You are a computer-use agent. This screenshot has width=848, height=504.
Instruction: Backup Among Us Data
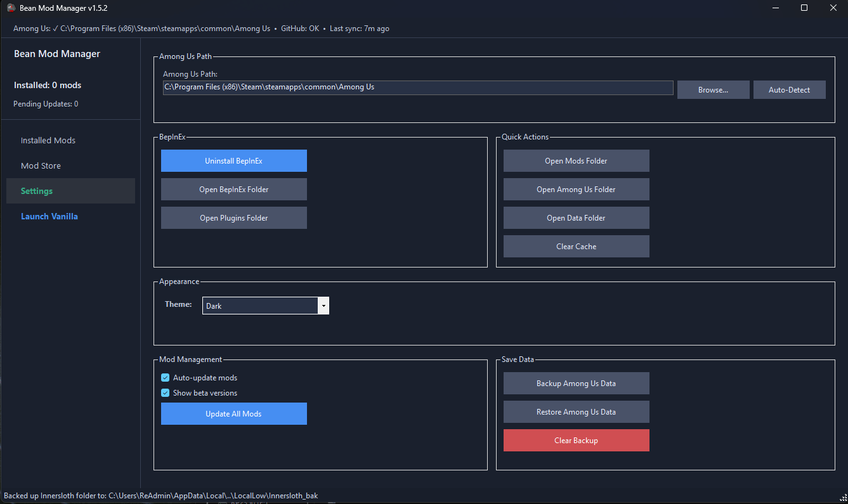(x=576, y=384)
